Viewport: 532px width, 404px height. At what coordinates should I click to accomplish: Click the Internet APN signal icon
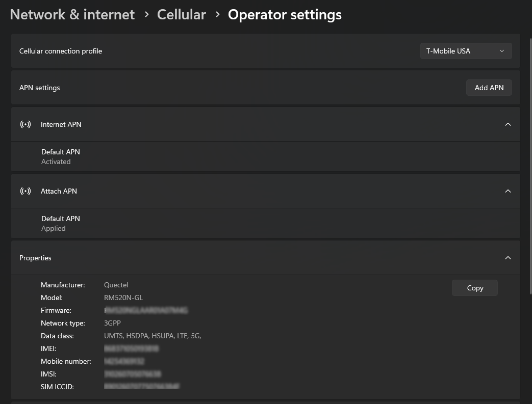[x=26, y=124]
